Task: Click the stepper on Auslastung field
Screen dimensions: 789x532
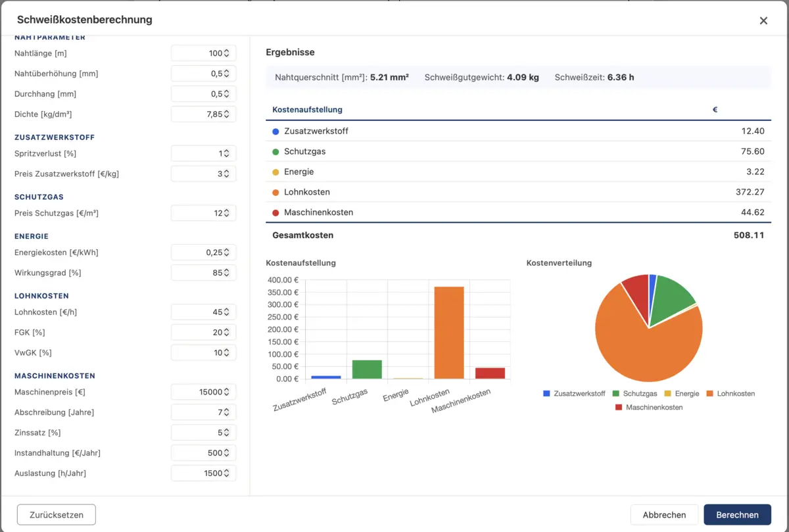Action: coord(226,473)
